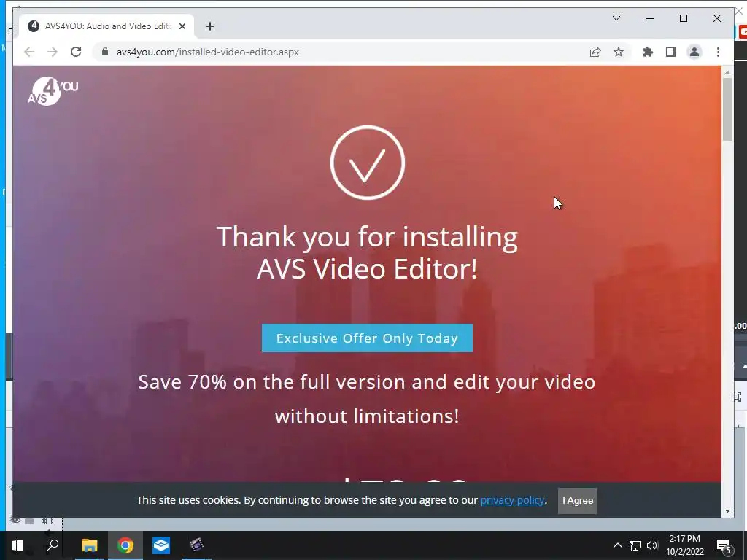747x560 pixels.
Task: Maximize the Chrome window
Action: tap(683, 18)
